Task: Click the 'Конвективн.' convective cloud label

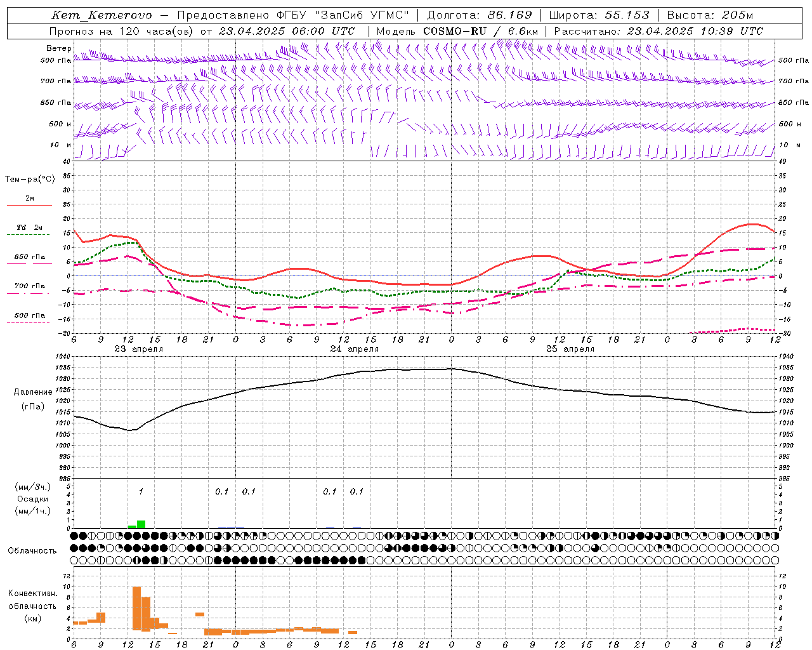Action: click(32, 594)
